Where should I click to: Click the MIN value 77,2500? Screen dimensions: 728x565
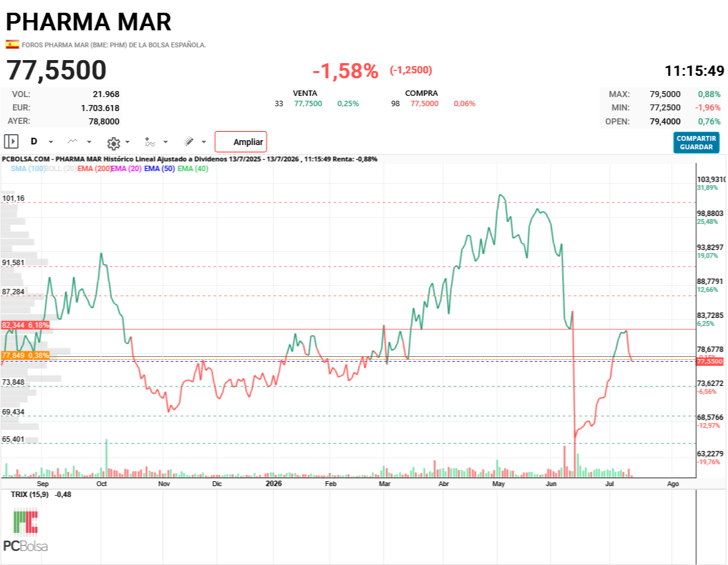[665, 107]
